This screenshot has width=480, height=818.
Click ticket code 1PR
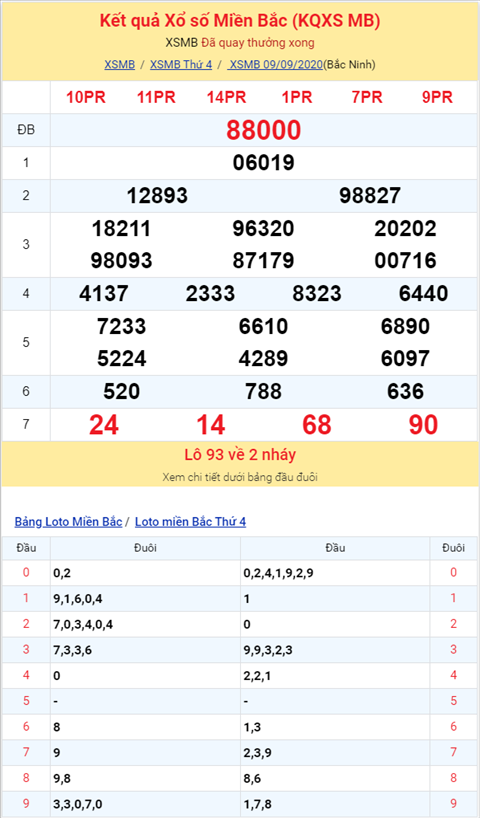click(x=297, y=97)
